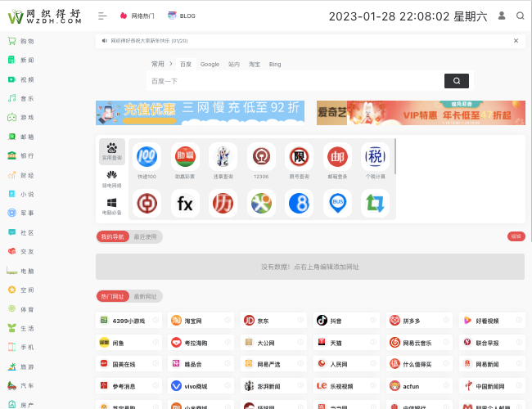532x409 pixels.
Task: Select the 淘宝 search tab
Action: pyautogui.click(x=255, y=64)
